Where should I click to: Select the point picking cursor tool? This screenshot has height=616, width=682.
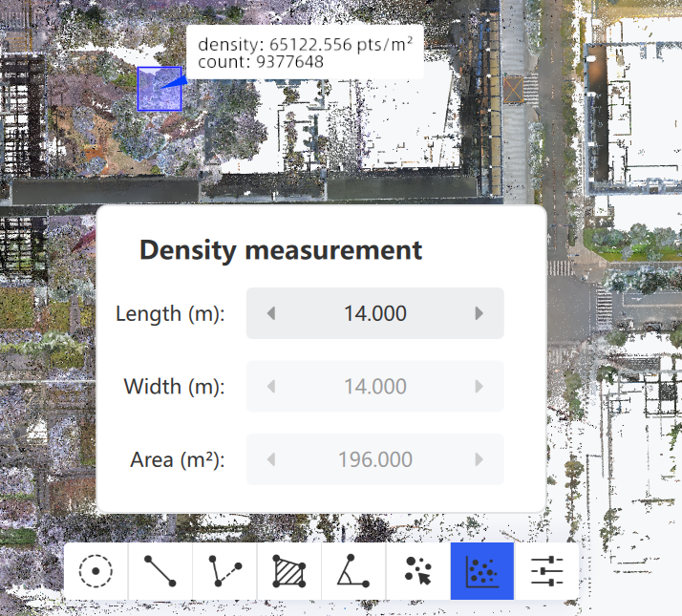(418, 571)
